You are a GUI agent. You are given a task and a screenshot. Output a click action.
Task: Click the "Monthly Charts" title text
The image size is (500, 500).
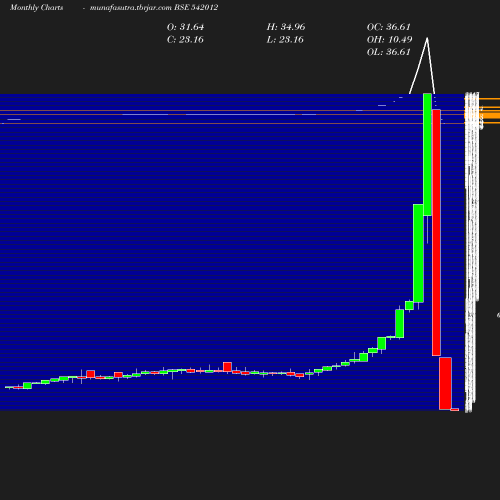coord(36,7)
